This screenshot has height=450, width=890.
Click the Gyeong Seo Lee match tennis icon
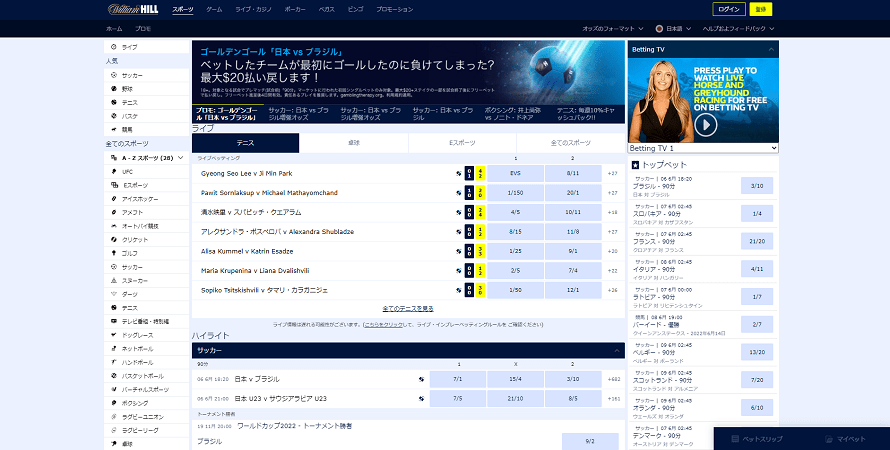[459, 174]
